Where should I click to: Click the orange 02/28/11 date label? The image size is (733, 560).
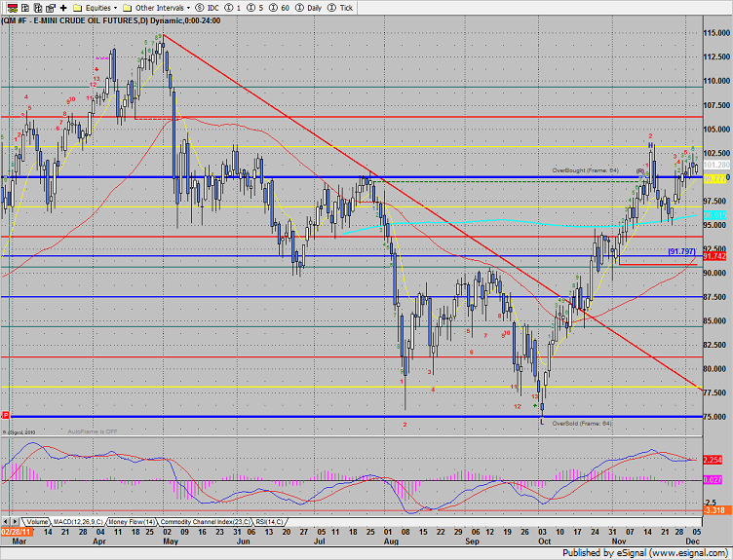(x=17, y=532)
